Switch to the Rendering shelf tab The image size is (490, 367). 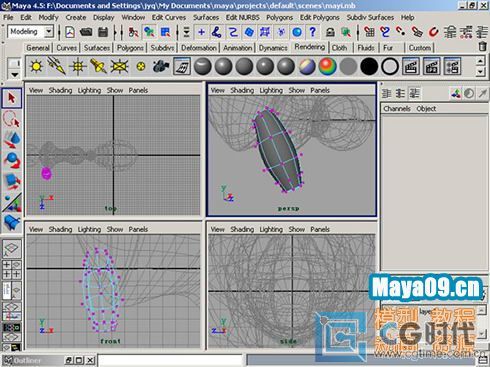[x=309, y=47]
